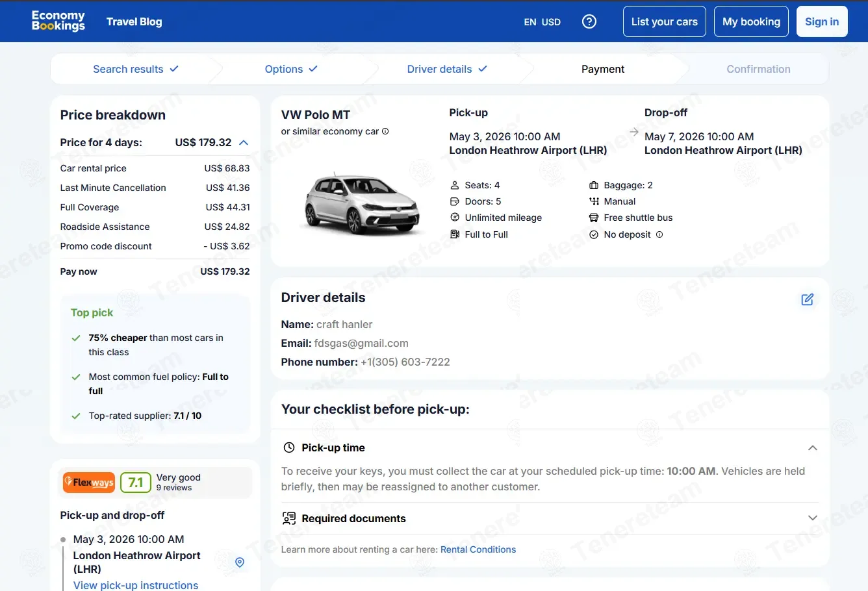
Task: Click List your cars button
Action: 665,21
